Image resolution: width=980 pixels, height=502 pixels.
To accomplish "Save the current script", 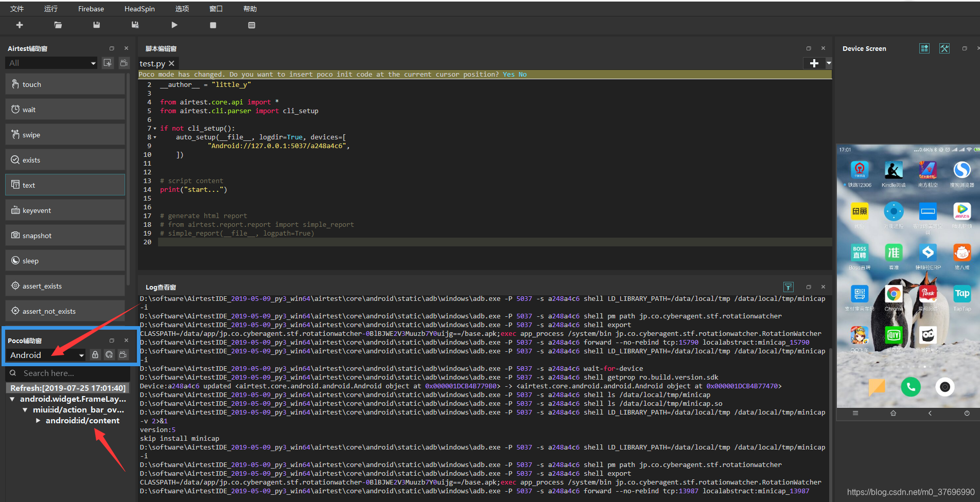I will tap(97, 25).
